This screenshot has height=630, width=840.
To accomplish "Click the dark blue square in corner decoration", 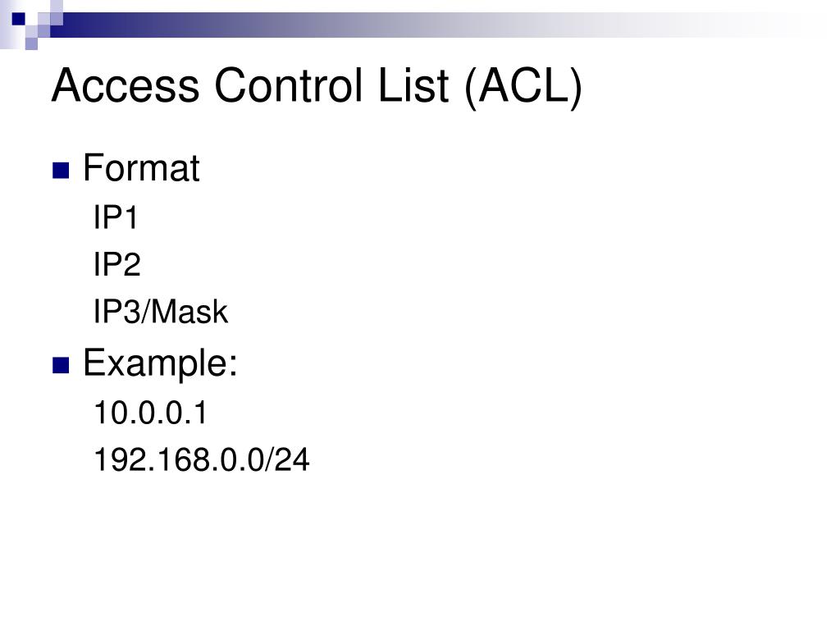I will tap(19, 19).
